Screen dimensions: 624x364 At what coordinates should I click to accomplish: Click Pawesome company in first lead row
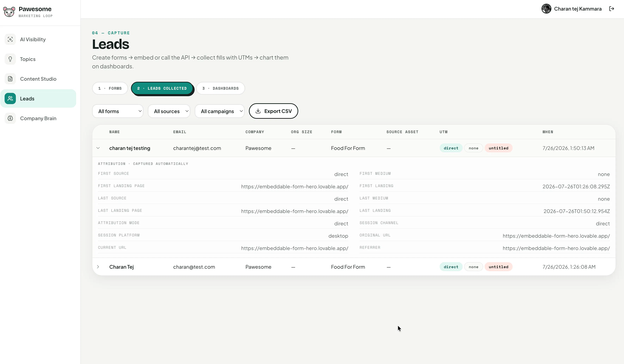(x=258, y=148)
